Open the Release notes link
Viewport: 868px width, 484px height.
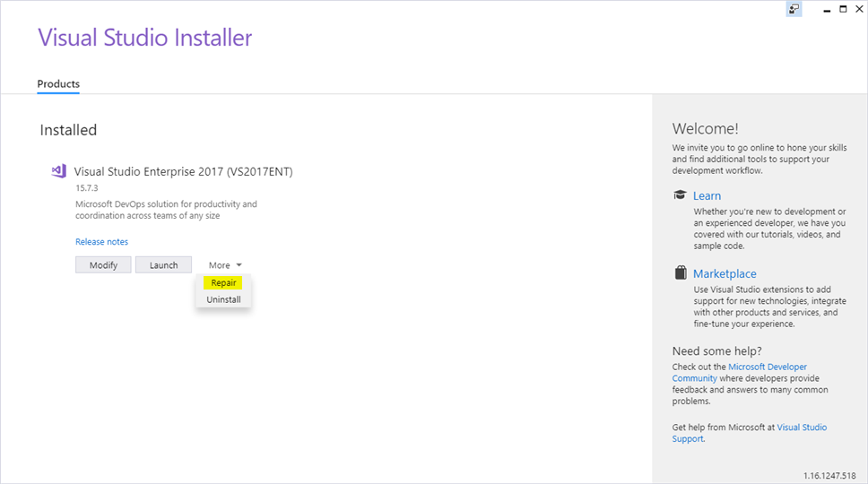(x=102, y=242)
